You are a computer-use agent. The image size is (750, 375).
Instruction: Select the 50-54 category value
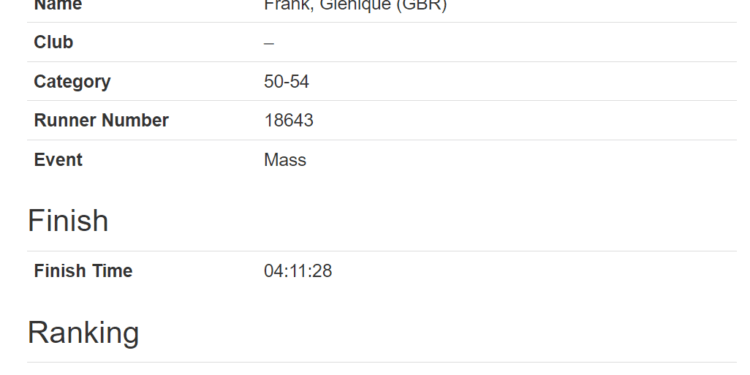pyautogui.click(x=287, y=81)
